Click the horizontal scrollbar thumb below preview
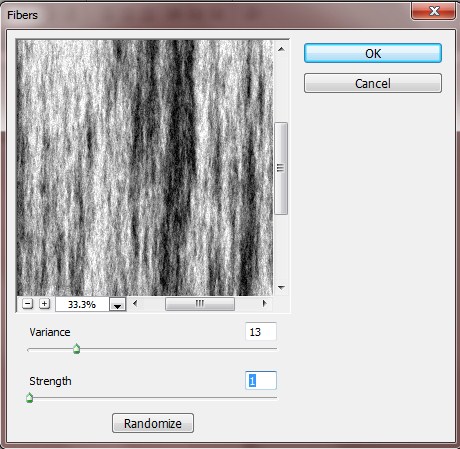The height and width of the screenshot is (449, 460). (200, 304)
